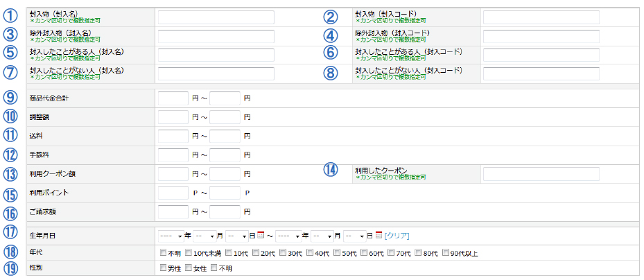
Task: Click the [クリア] link for birthdate
Action: point(398,236)
